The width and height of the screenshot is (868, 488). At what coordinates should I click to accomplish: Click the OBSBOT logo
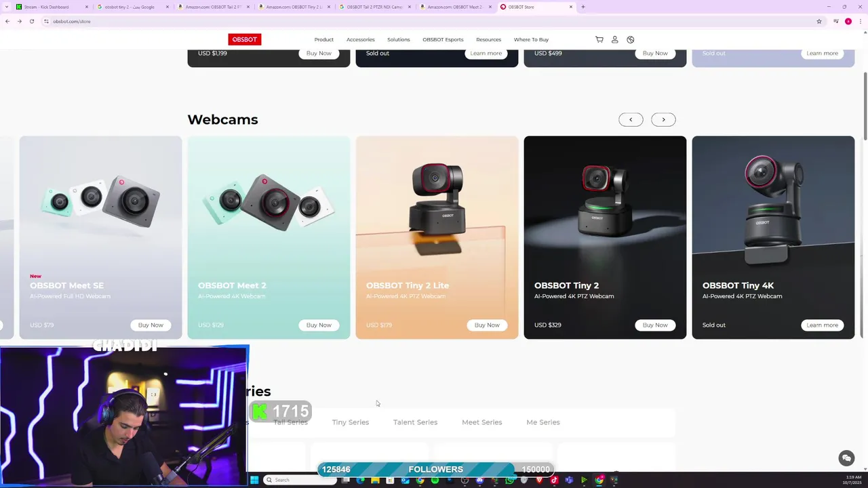244,39
